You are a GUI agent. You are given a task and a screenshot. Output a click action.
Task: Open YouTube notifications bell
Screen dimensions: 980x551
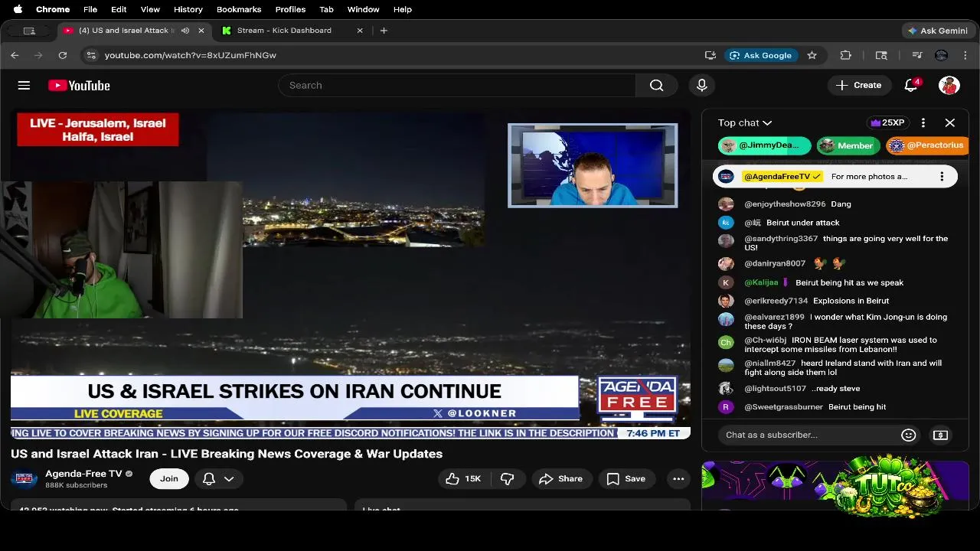click(x=911, y=86)
